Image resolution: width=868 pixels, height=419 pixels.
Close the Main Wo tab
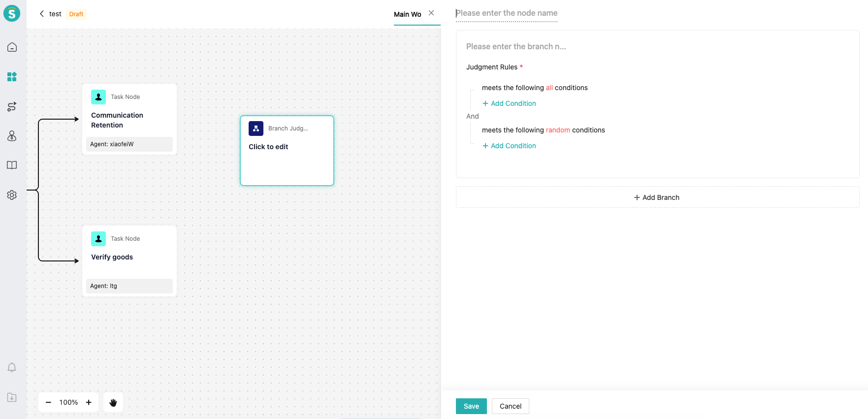[x=431, y=13]
